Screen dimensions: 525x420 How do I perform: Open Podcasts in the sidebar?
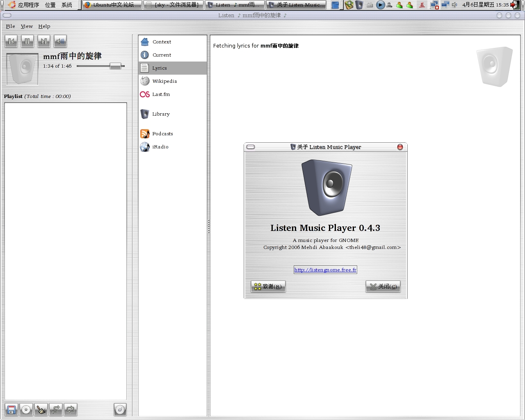173,134
